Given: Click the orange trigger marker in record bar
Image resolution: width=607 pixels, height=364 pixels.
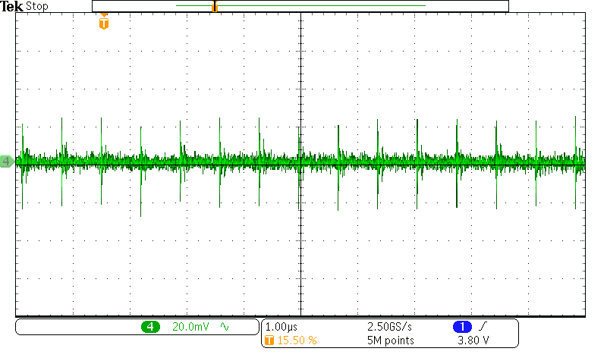Looking at the screenshot, I should [x=215, y=7].
